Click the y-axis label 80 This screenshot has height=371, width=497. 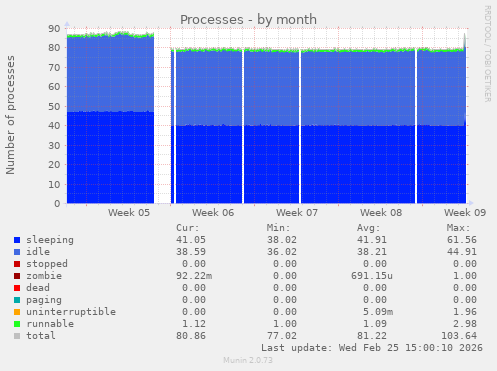pyautogui.click(x=54, y=48)
